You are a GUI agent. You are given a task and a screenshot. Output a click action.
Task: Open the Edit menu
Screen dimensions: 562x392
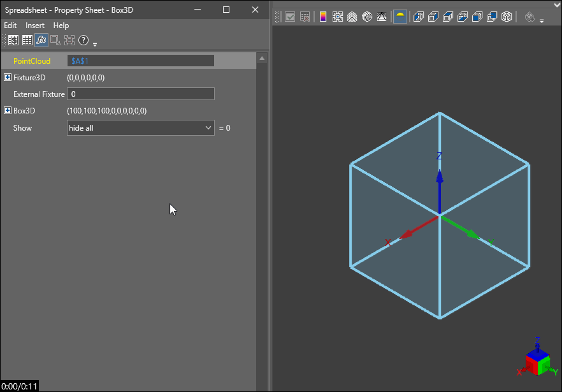(10, 25)
